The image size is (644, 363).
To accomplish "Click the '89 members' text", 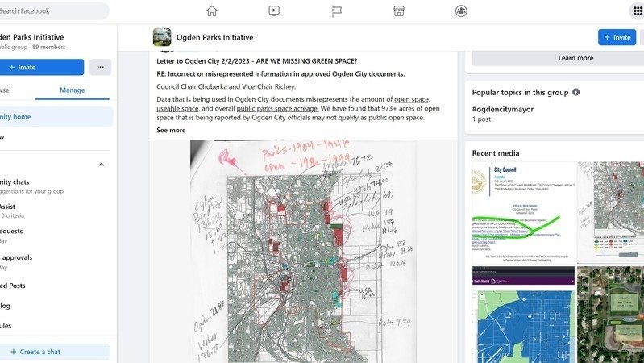I will [48, 48].
